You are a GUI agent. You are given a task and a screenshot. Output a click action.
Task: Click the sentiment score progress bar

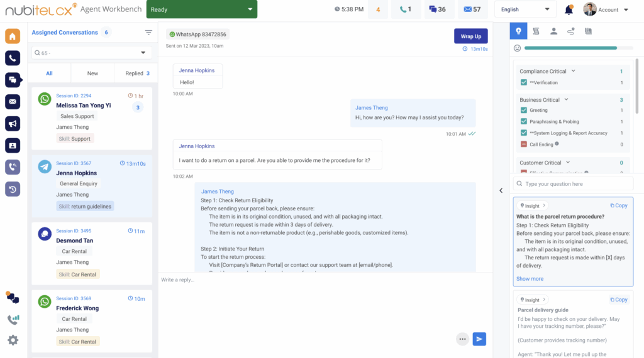pyautogui.click(x=579, y=48)
